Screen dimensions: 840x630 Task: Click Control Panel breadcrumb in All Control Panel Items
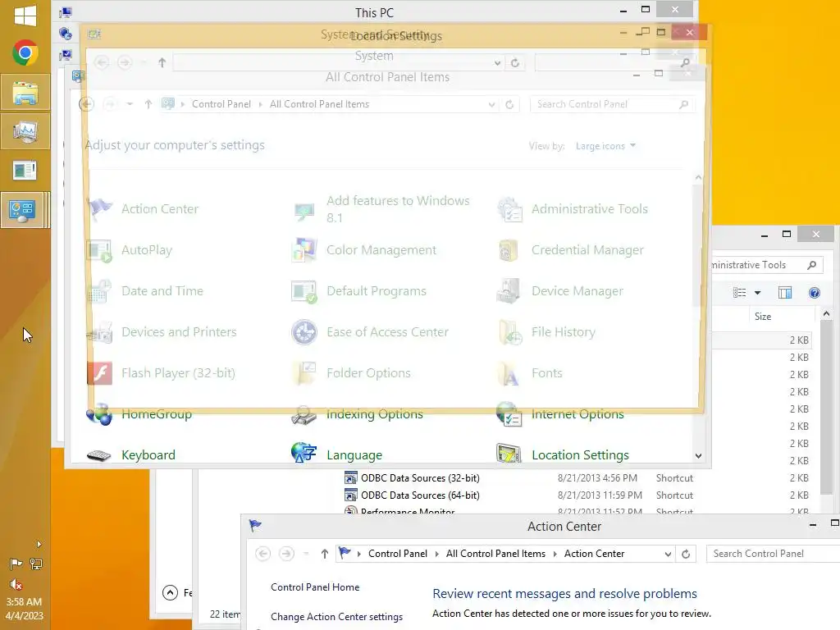[x=221, y=104]
